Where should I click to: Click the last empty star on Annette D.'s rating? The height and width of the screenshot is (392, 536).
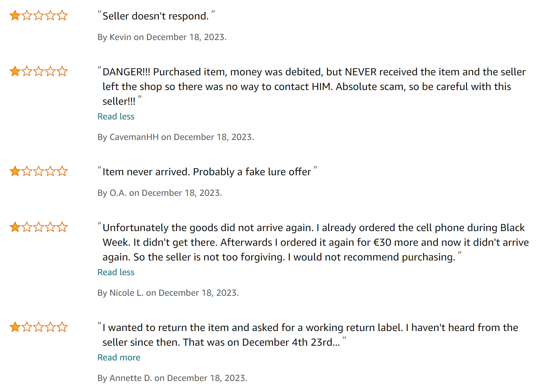(62, 327)
